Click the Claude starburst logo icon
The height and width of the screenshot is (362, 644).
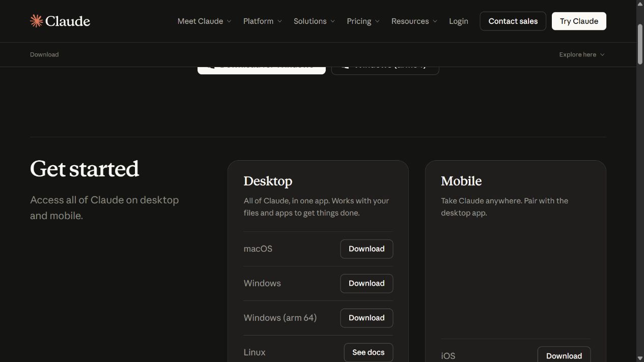[x=36, y=21]
